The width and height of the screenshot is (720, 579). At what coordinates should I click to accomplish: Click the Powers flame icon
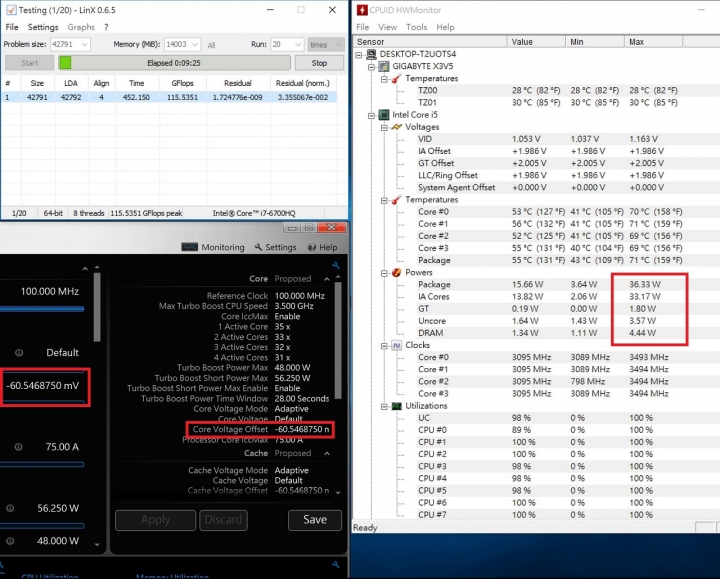395,272
